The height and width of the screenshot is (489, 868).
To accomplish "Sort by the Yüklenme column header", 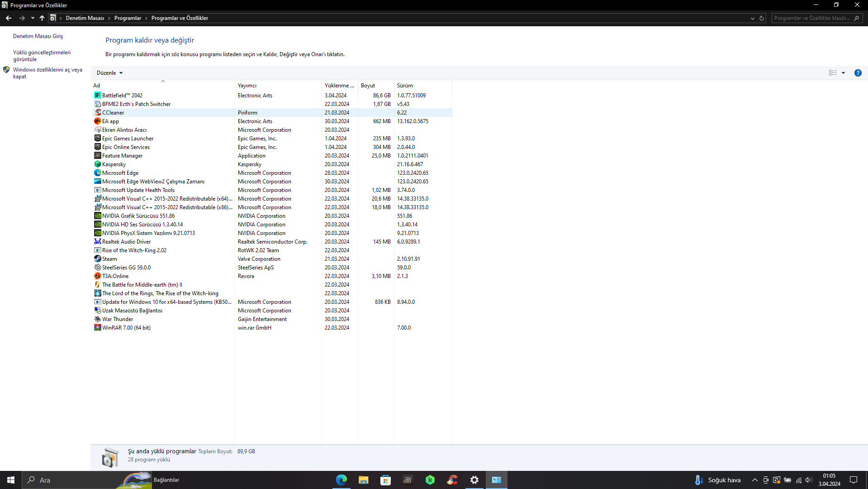I will (340, 86).
